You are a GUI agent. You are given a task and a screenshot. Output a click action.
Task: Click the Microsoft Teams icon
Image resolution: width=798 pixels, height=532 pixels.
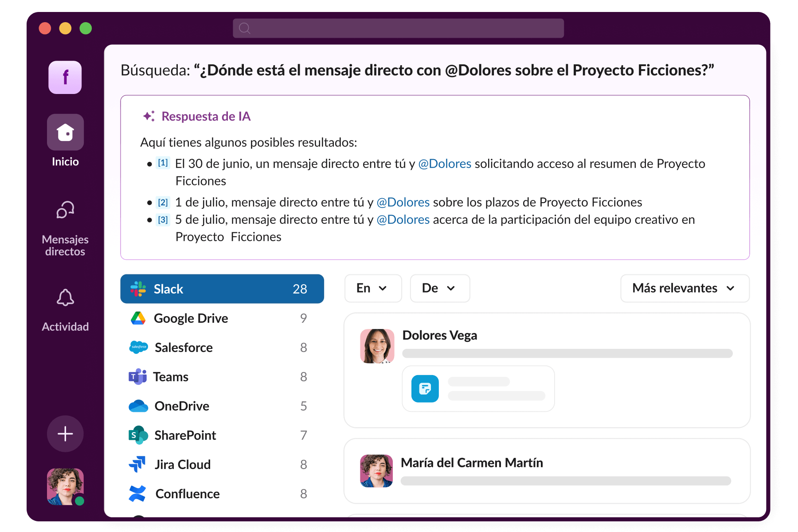point(138,377)
